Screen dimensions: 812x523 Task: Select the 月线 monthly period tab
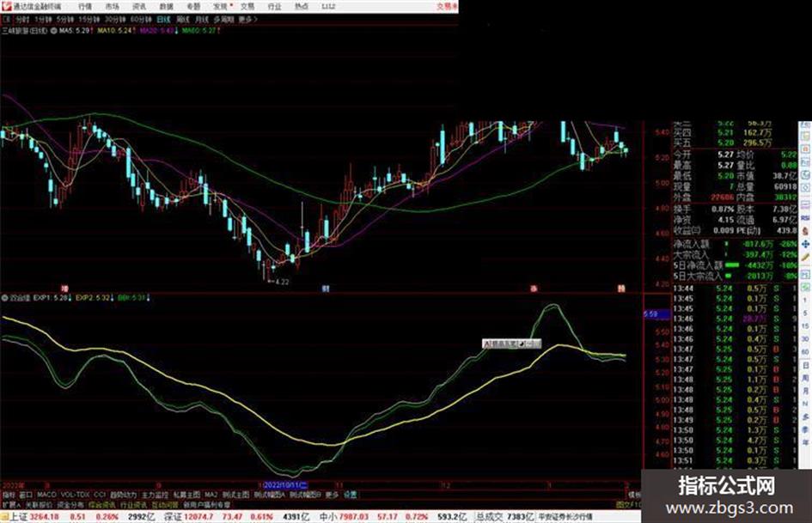click(201, 19)
